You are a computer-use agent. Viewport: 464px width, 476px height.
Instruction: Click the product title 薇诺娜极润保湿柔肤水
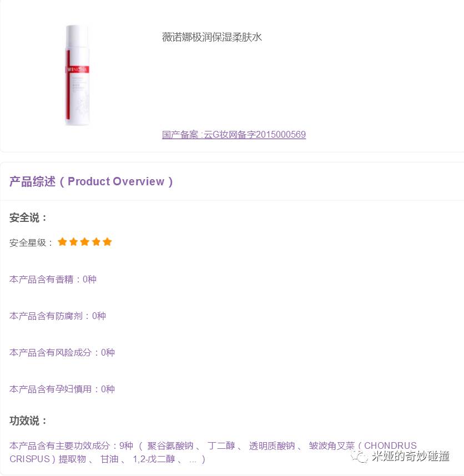pyautogui.click(x=212, y=37)
